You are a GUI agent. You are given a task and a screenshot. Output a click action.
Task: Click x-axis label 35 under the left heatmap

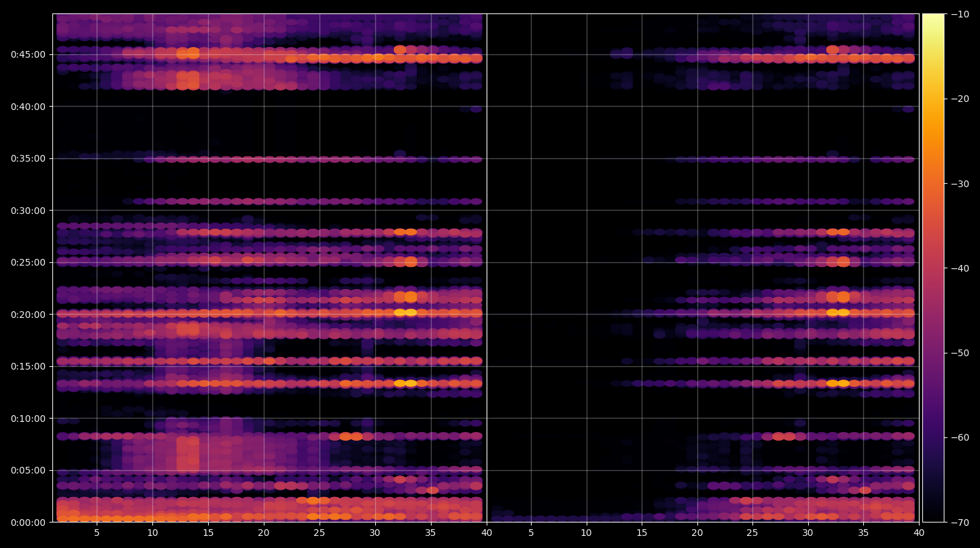pyautogui.click(x=430, y=533)
